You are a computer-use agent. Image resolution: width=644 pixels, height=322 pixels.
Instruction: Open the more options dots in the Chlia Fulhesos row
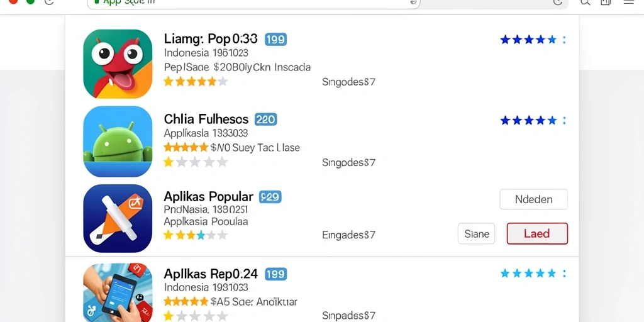[x=564, y=120]
